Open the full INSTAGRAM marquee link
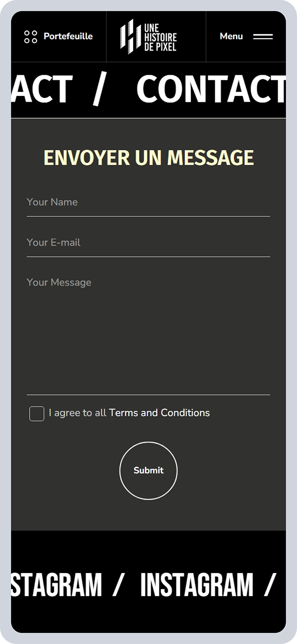The width and height of the screenshot is (297, 644). (x=196, y=585)
